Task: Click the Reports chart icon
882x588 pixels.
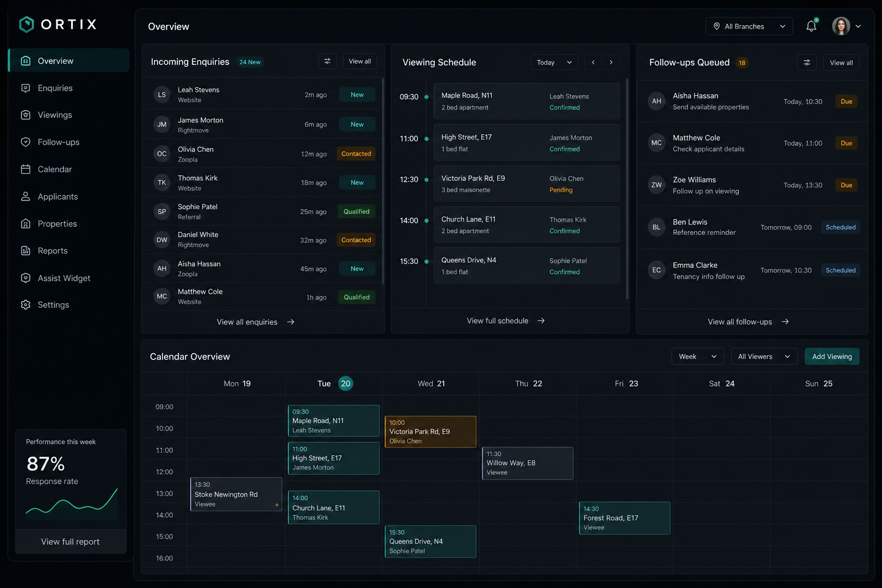Action: [25, 250]
